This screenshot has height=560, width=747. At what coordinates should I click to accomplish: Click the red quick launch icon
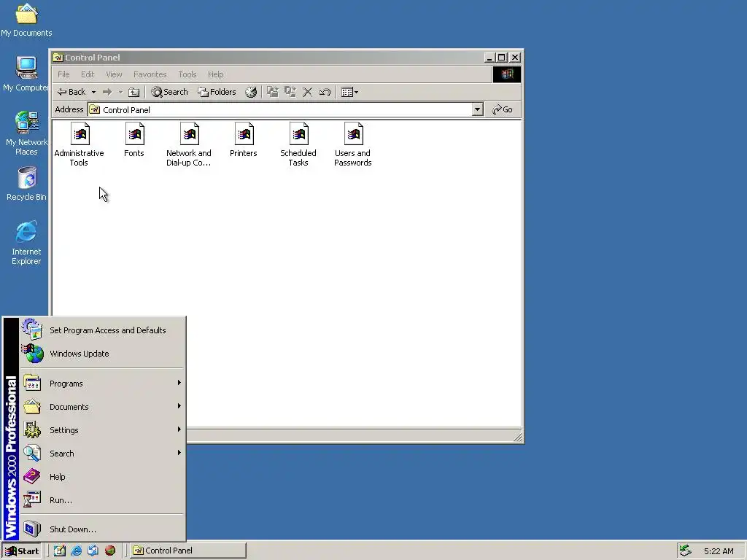click(110, 551)
